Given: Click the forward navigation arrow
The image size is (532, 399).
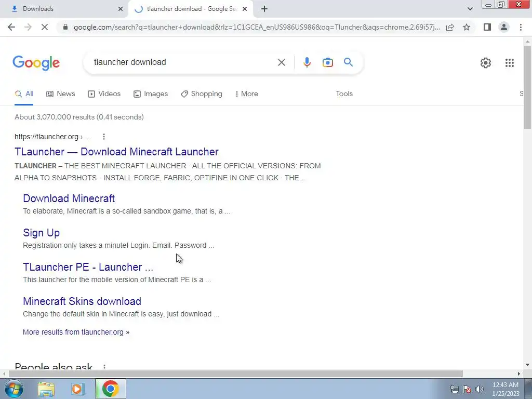Looking at the screenshot, I should (x=28, y=27).
